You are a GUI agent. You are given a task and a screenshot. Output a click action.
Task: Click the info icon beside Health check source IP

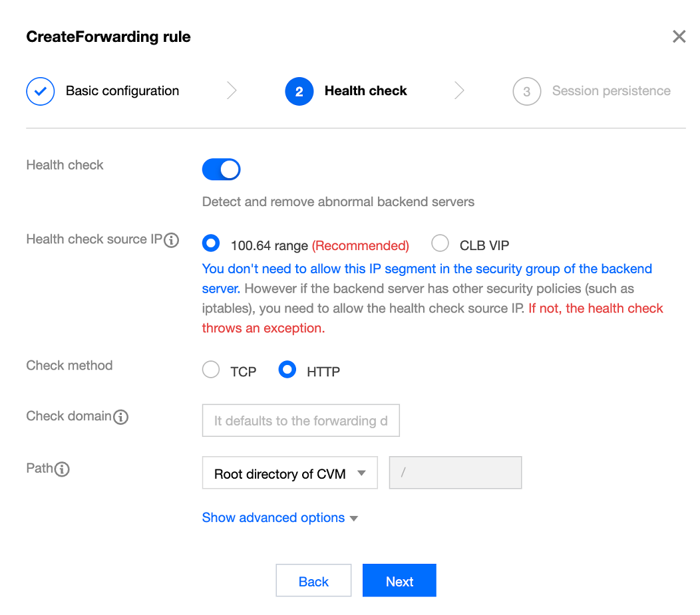click(x=172, y=240)
